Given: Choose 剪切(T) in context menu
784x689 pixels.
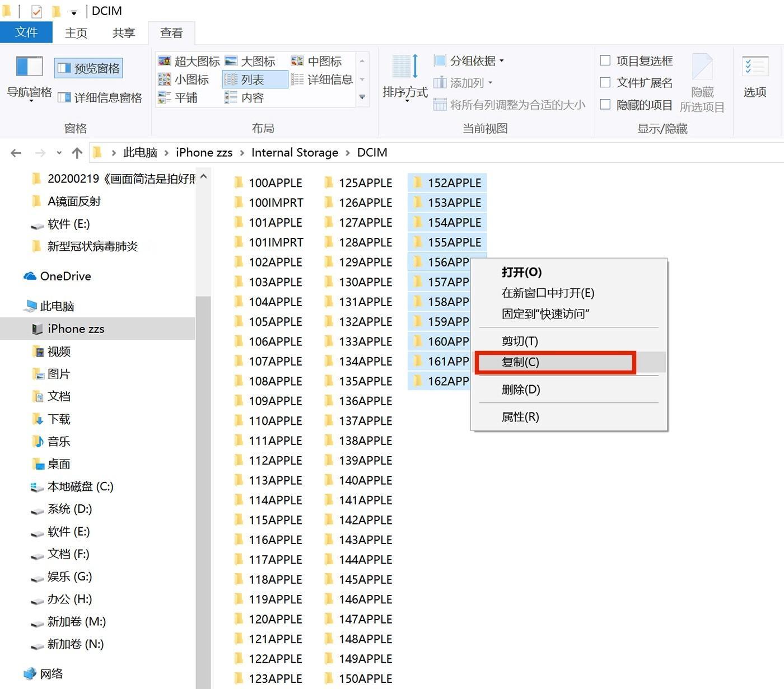Looking at the screenshot, I should [569, 341].
